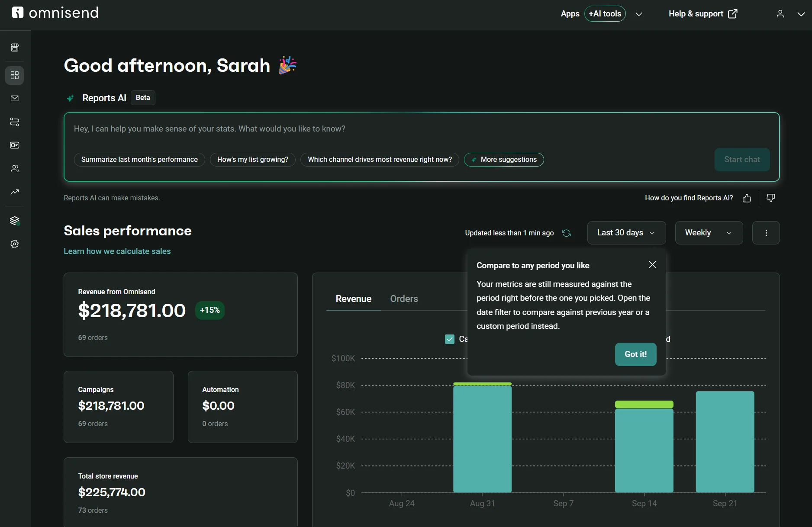Click the 'How do you find Reports AI?' text
Screen dimensions: 812x527
(x=689, y=198)
